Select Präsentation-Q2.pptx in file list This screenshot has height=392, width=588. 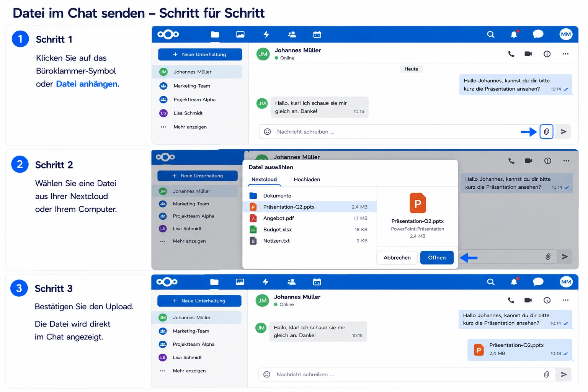pos(310,207)
